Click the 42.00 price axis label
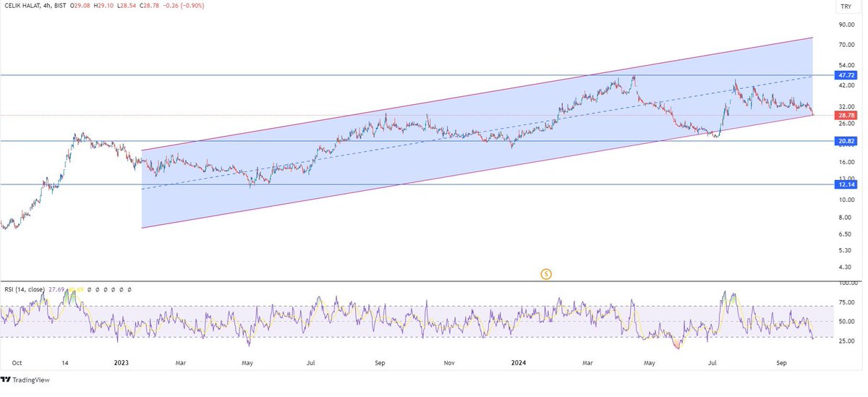This screenshot has height=397, width=868. click(x=846, y=85)
